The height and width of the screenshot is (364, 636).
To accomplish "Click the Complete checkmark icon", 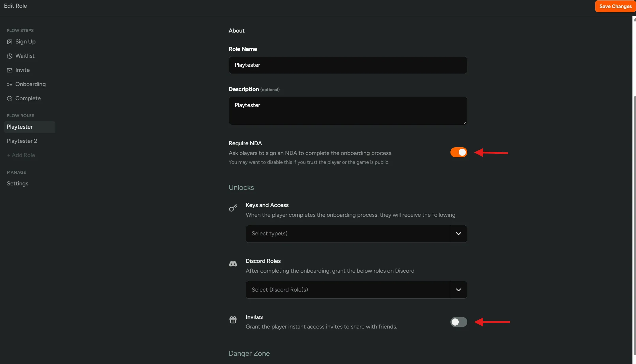I will (x=9, y=98).
